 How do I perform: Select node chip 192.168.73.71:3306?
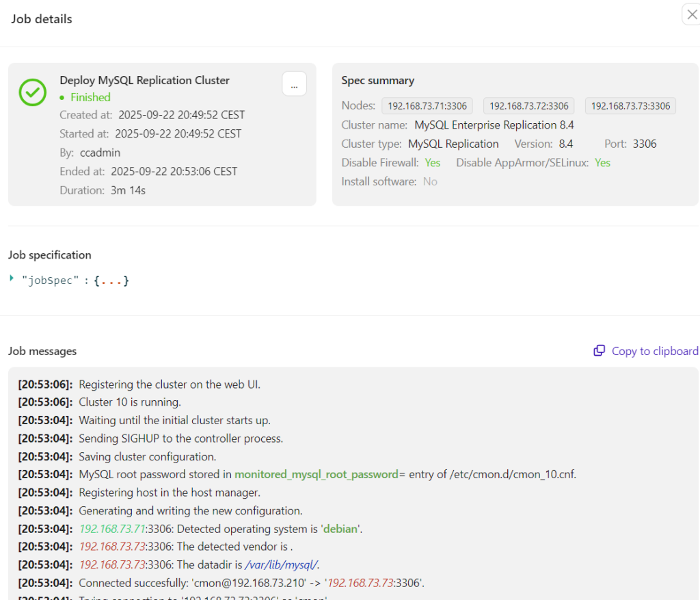point(427,106)
